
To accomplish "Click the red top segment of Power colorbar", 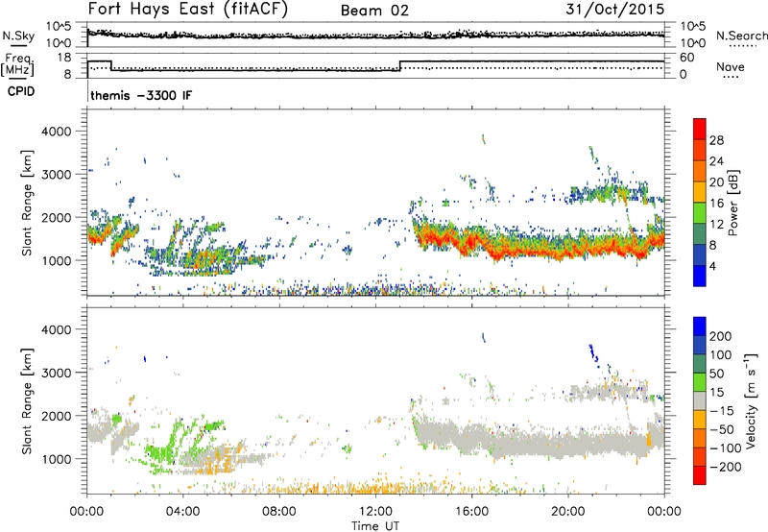I will point(700,129).
